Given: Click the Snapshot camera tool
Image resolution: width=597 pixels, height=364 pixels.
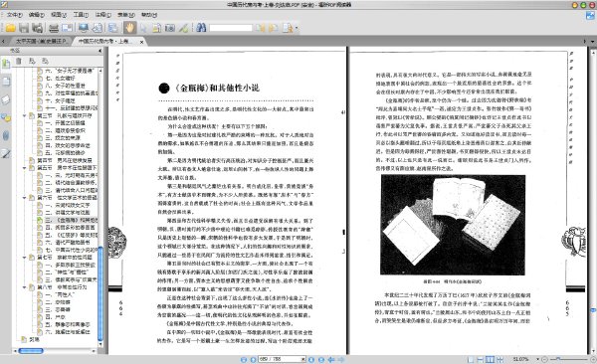Looking at the screenshot, I should pyautogui.click(x=170, y=28).
